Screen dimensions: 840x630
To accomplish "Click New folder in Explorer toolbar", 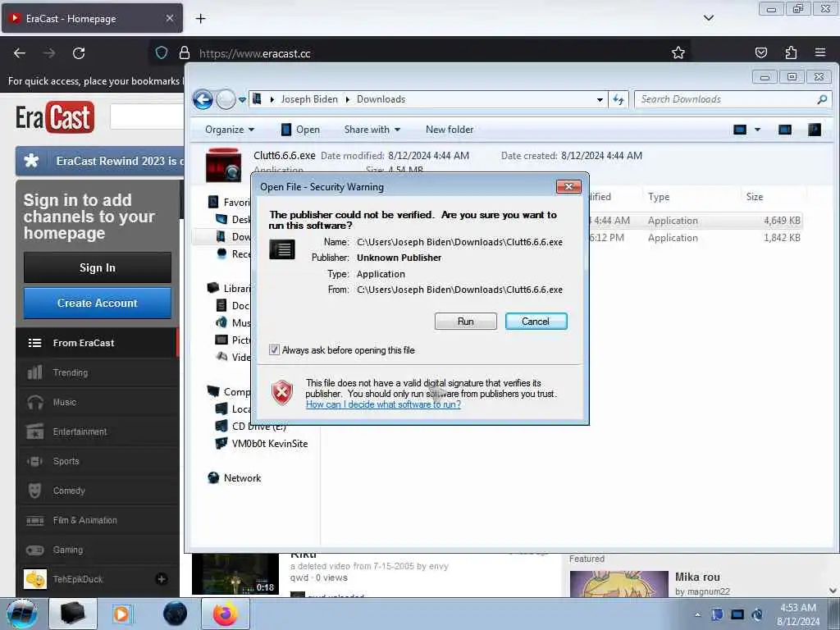I will 450,130.
